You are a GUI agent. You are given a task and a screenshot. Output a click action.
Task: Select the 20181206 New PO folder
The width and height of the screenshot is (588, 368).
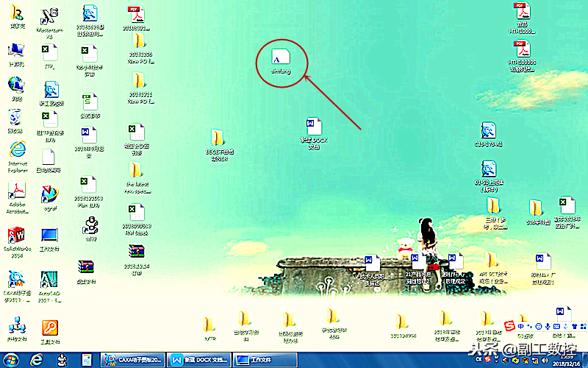click(x=140, y=48)
